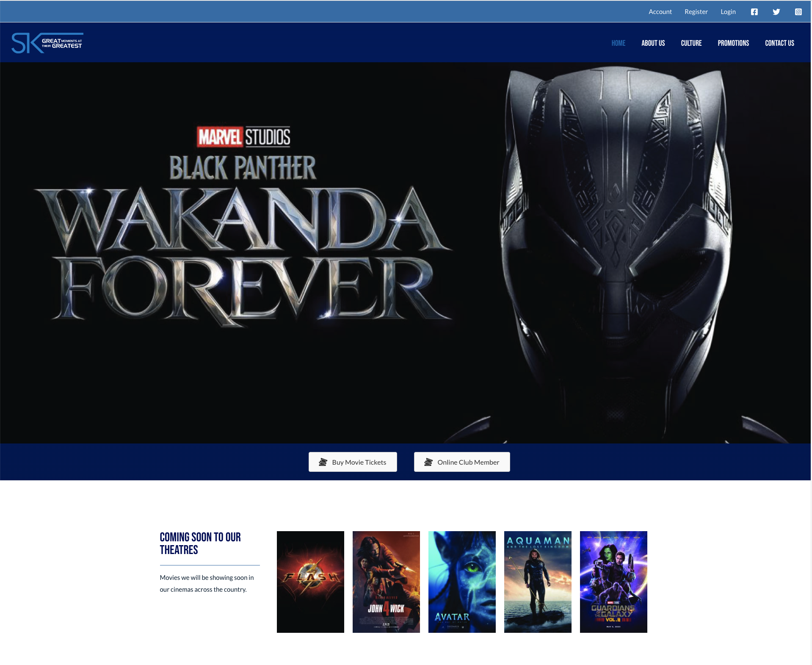This screenshot has width=812, height=665.
Task: Open the Facebook page icon
Action: (754, 12)
